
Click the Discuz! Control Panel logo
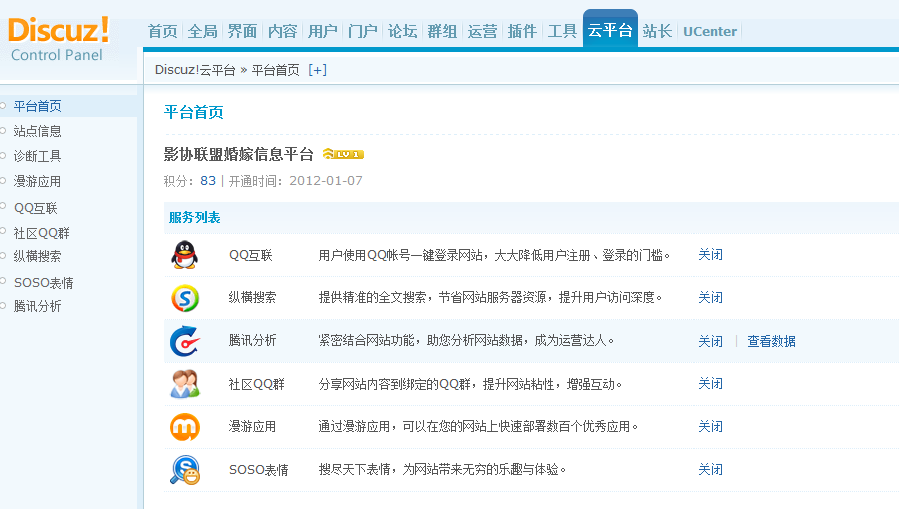coord(58,39)
